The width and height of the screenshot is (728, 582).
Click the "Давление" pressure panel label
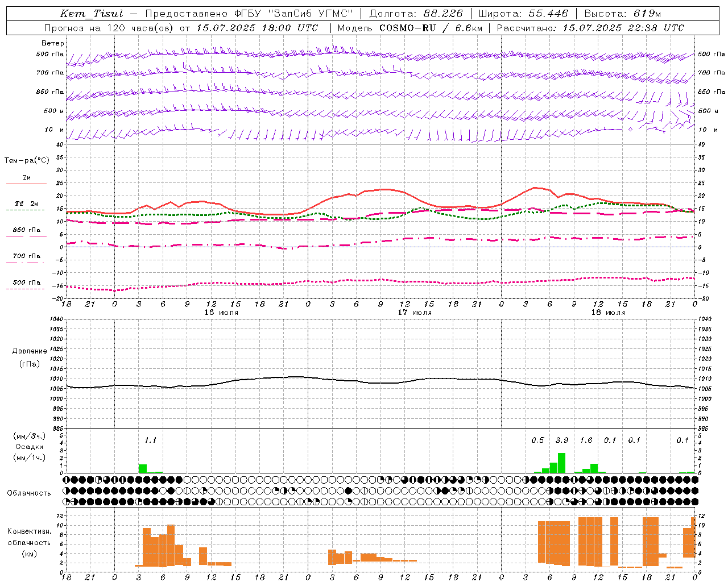point(30,351)
